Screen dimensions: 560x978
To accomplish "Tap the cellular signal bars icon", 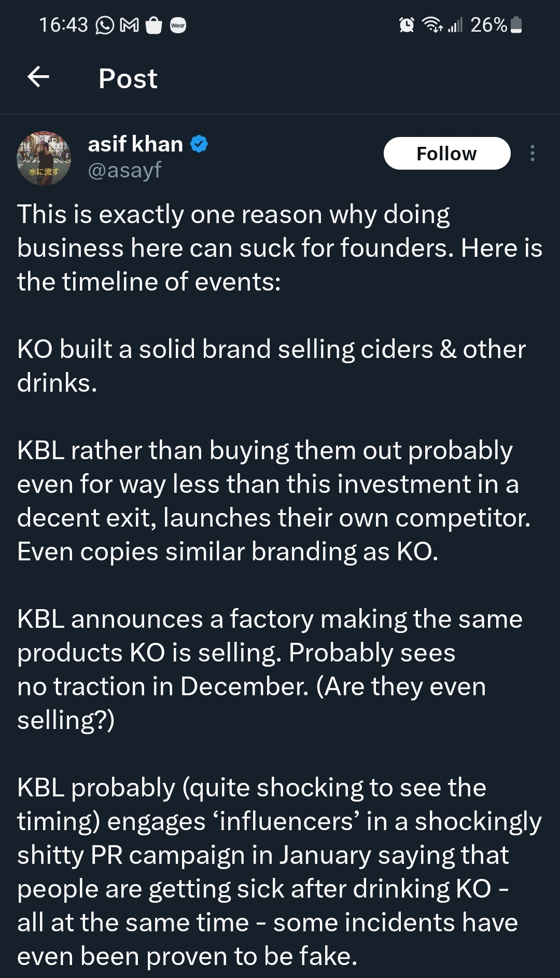I will 455,24.
